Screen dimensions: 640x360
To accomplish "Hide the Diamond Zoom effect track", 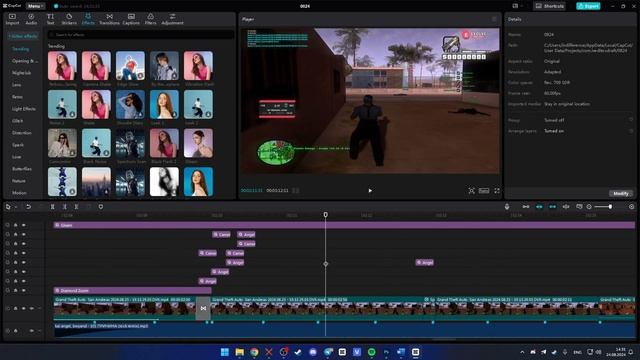I will 24,291.
